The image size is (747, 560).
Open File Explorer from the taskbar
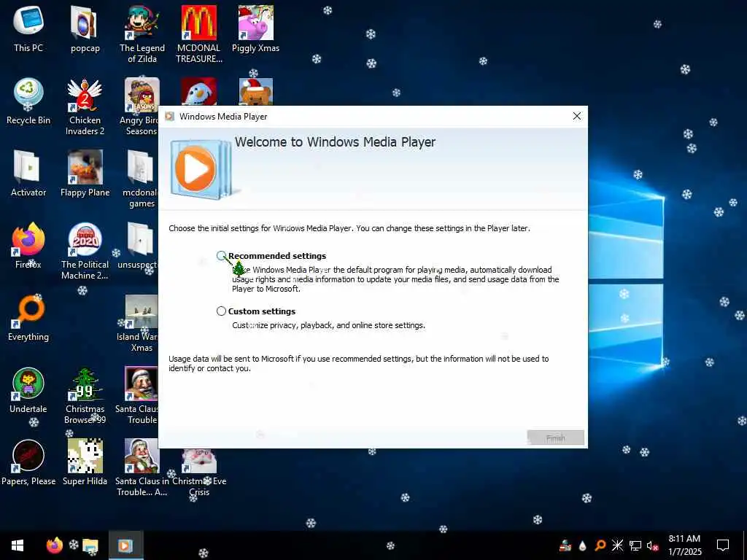pos(90,545)
